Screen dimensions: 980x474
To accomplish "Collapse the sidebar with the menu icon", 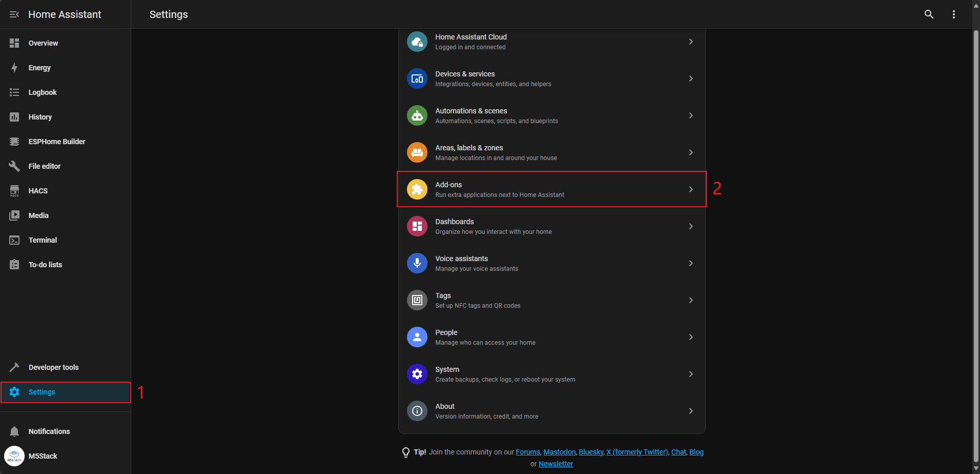I will 14,14.
